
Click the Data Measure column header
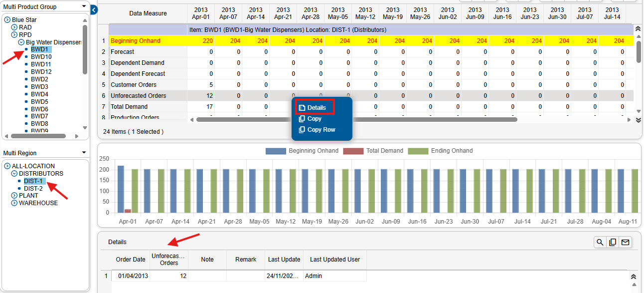pyautogui.click(x=148, y=13)
